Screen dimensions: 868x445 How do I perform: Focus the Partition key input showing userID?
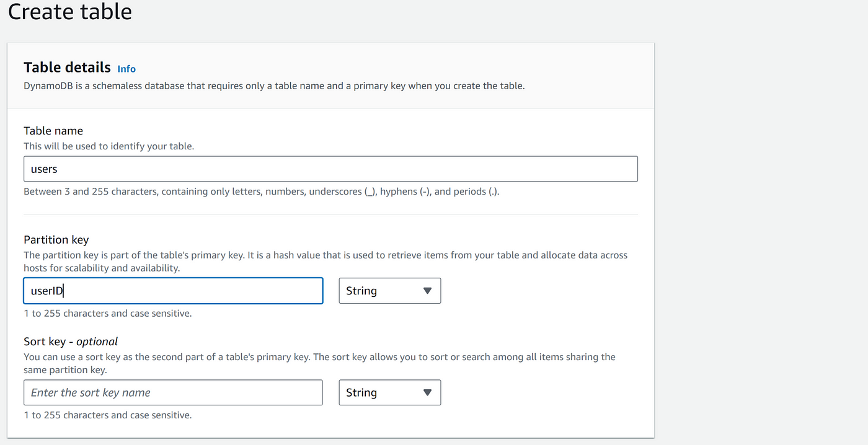click(x=173, y=290)
